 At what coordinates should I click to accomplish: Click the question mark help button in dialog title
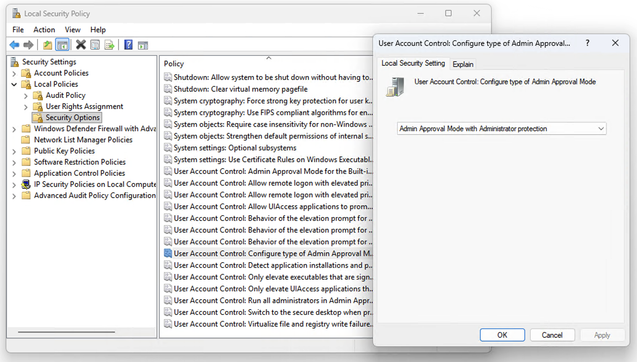[x=587, y=43]
